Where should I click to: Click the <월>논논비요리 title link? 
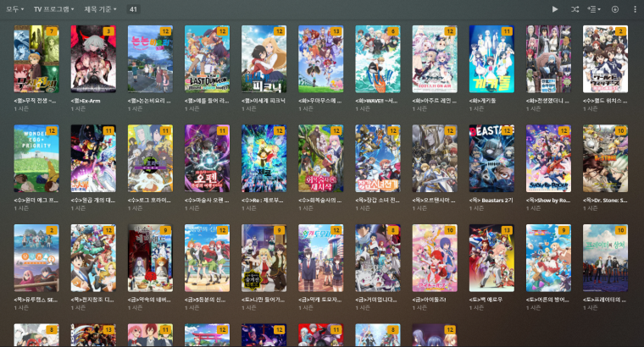click(149, 101)
